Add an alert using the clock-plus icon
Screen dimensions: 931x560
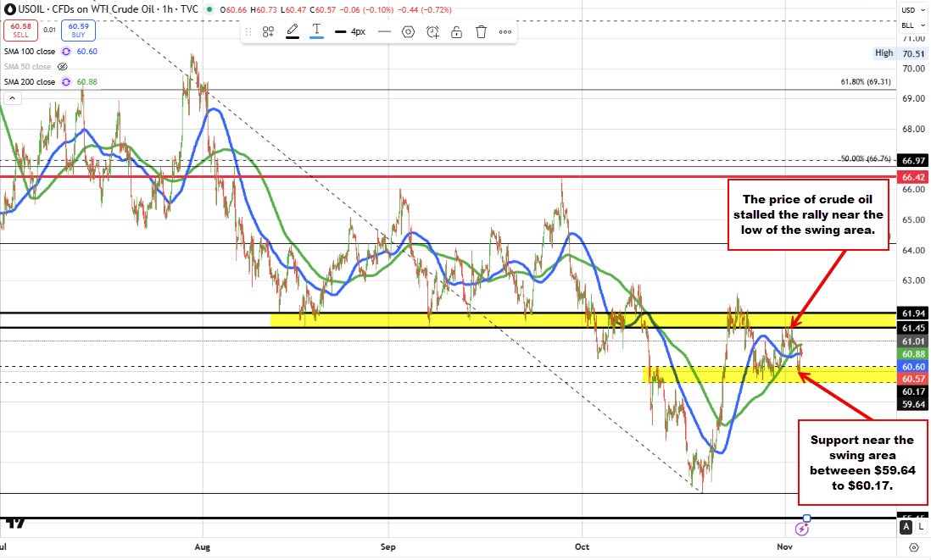pyautogui.click(x=434, y=31)
